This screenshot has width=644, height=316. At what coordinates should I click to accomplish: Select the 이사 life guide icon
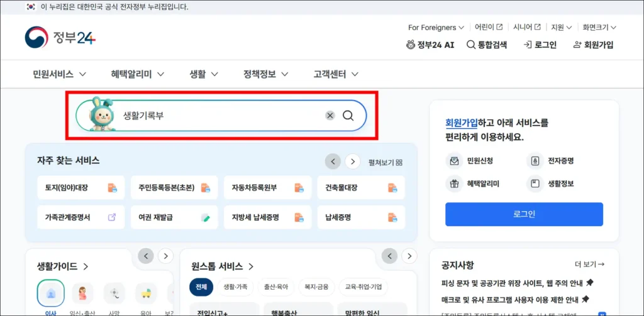click(50, 293)
